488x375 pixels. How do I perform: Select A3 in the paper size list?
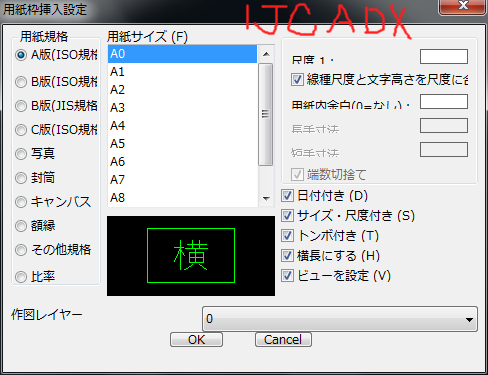pos(182,108)
